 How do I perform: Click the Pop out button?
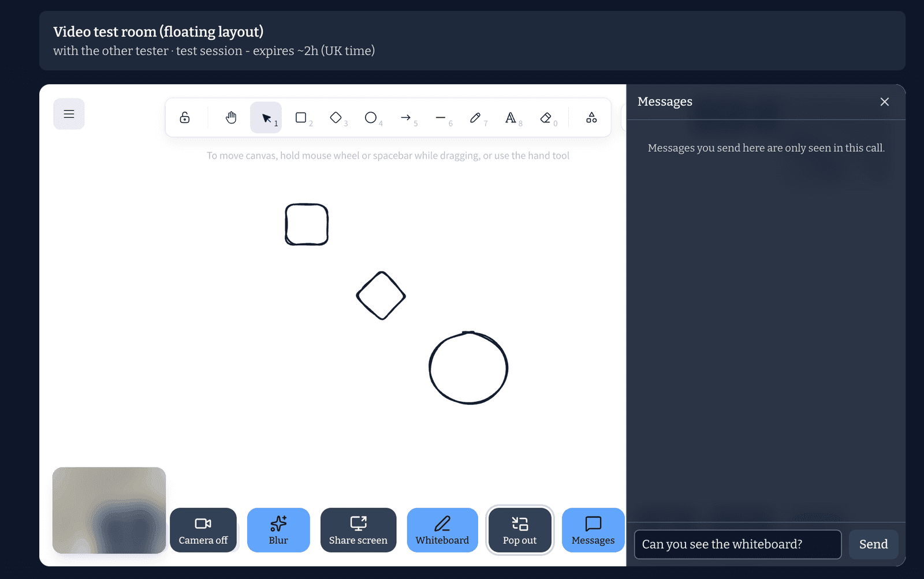[x=520, y=530]
